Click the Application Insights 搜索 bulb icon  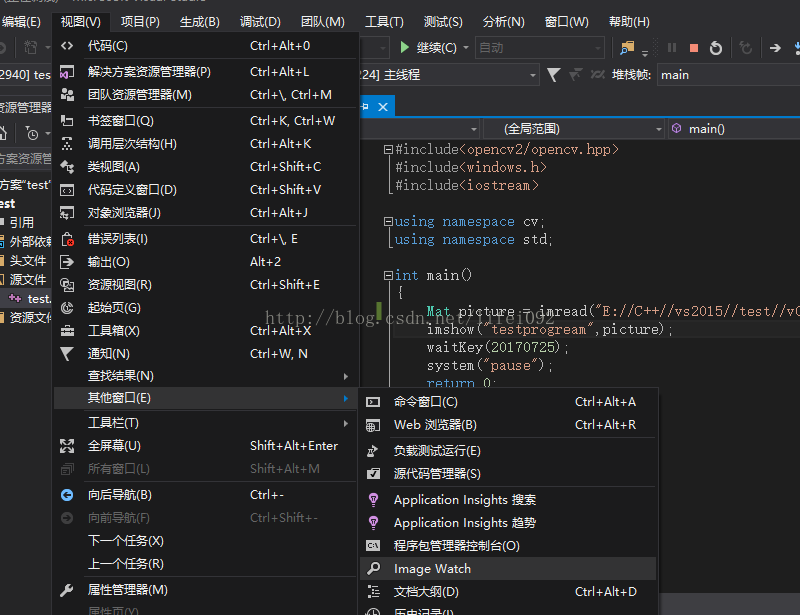pos(373,500)
